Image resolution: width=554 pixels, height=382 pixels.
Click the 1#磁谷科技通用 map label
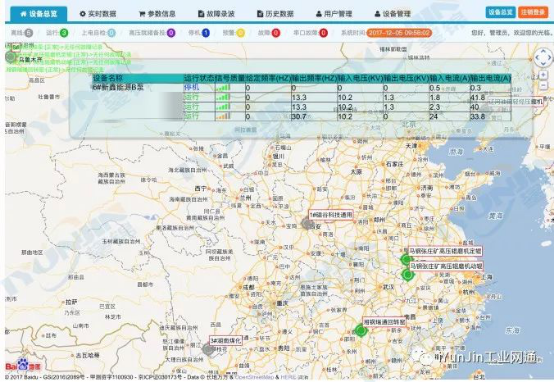331,214
